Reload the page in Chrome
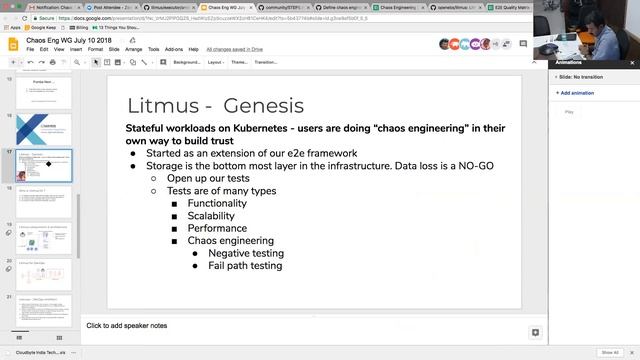 [24, 18]
